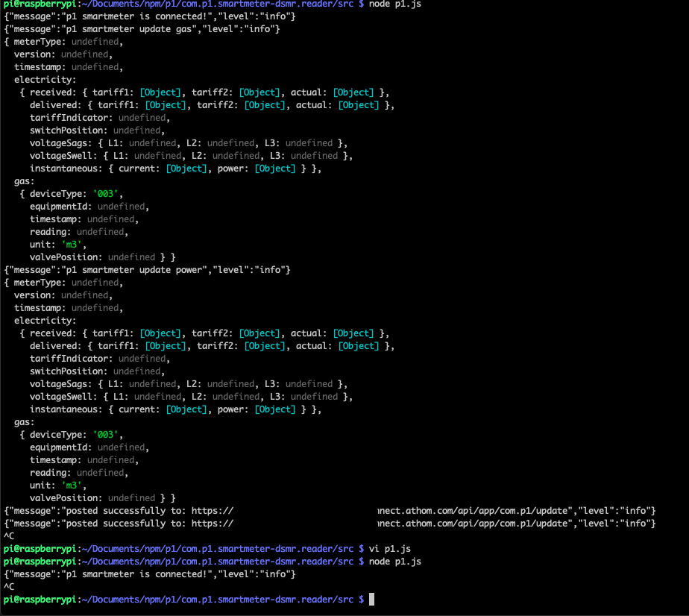Click the "gas:" label in the update power dump
Viewport: 689px width, 616px height.
click(x=24, y=422)
